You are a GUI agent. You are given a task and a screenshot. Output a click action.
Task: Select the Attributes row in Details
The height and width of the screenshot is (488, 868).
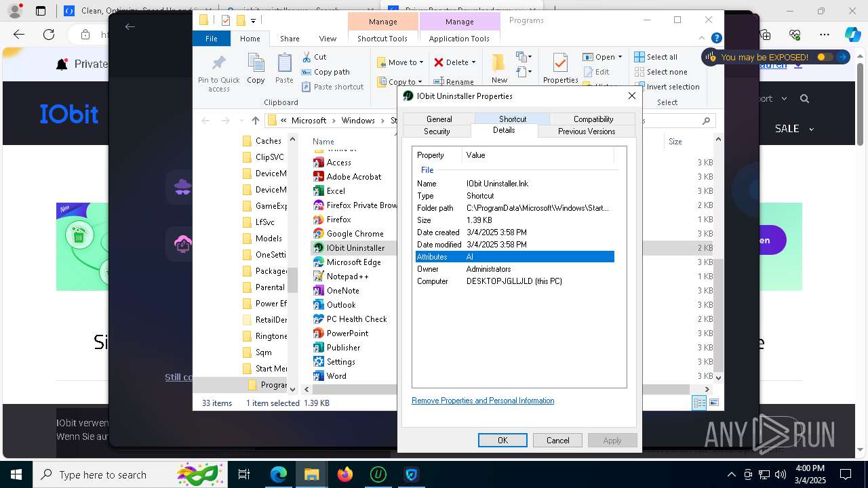coord(515,257)
